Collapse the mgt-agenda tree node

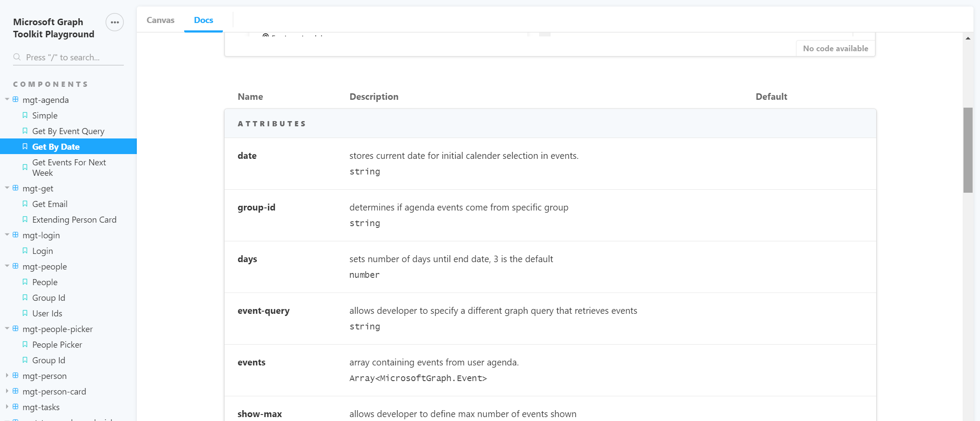7,99
